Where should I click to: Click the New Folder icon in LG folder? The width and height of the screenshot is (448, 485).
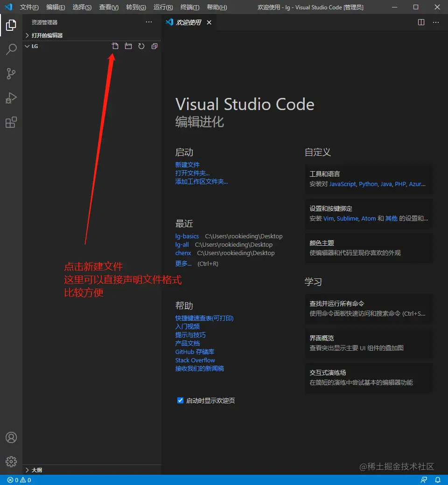coord(128,46)
